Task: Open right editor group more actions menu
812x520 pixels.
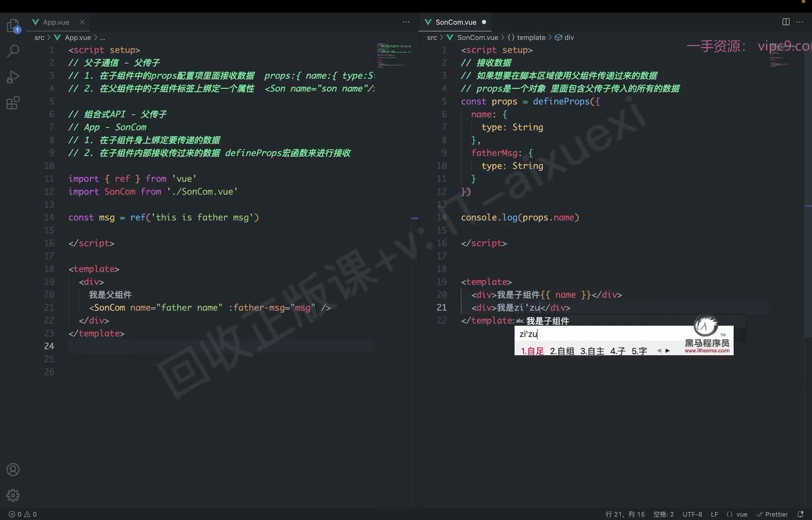Action: point(799,22)
